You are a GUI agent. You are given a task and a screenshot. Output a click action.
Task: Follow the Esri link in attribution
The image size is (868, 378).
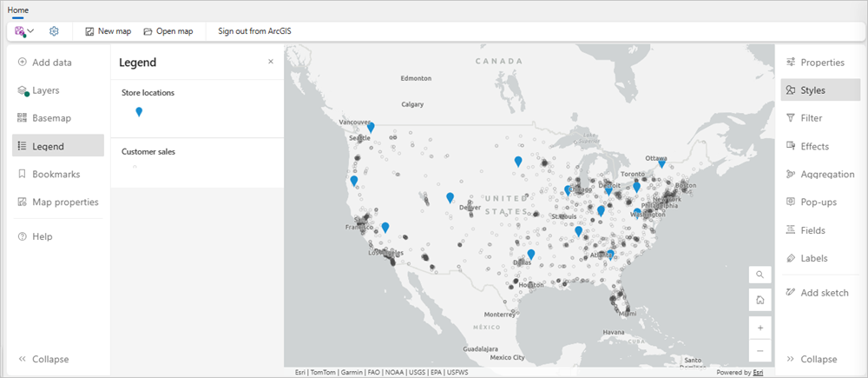click(758, 373)
